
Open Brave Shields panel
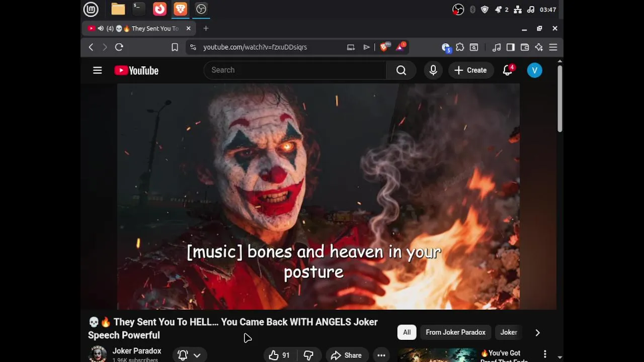pyautogui.click(x=385, y=47)
